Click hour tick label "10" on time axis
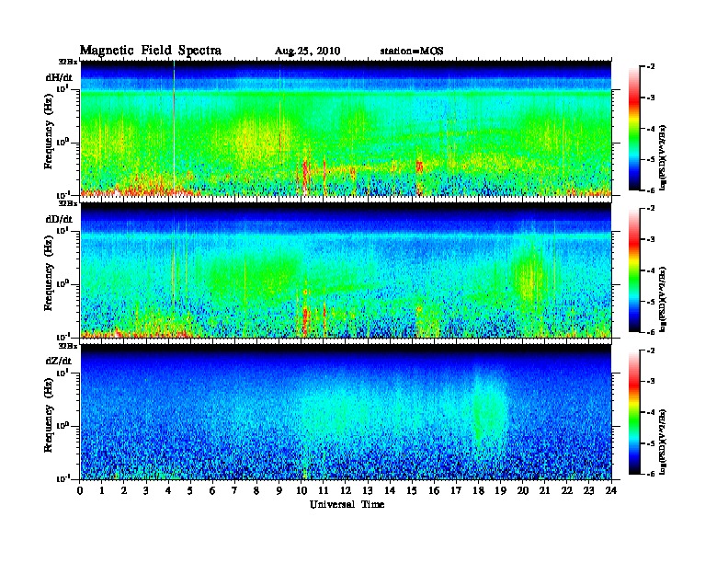 tap(301, 490)
